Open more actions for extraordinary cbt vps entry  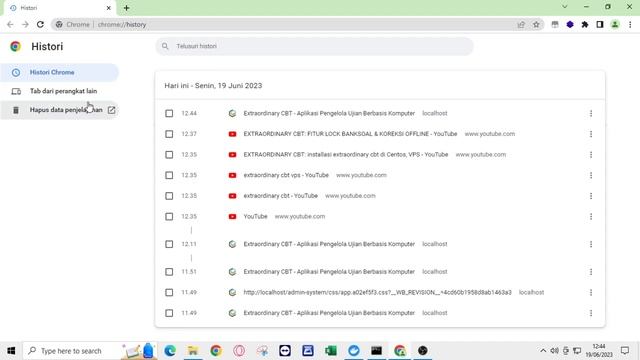coord(591,175)
